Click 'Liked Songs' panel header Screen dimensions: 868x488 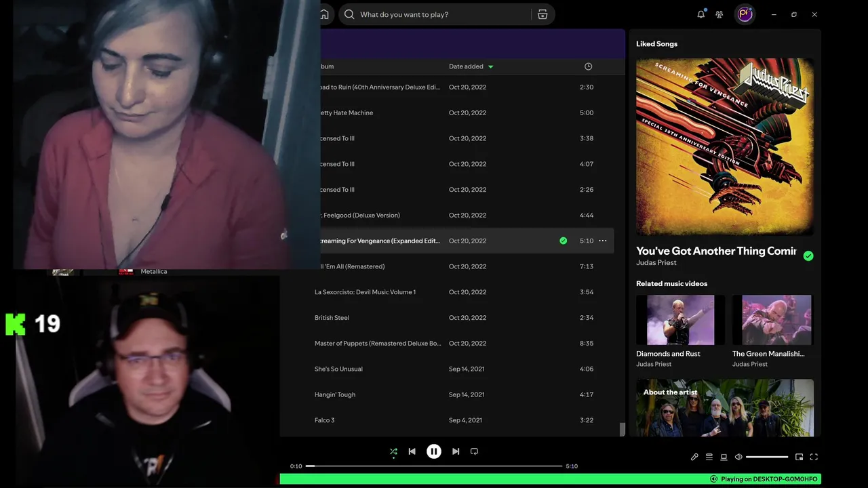click(x=656, y=44)
